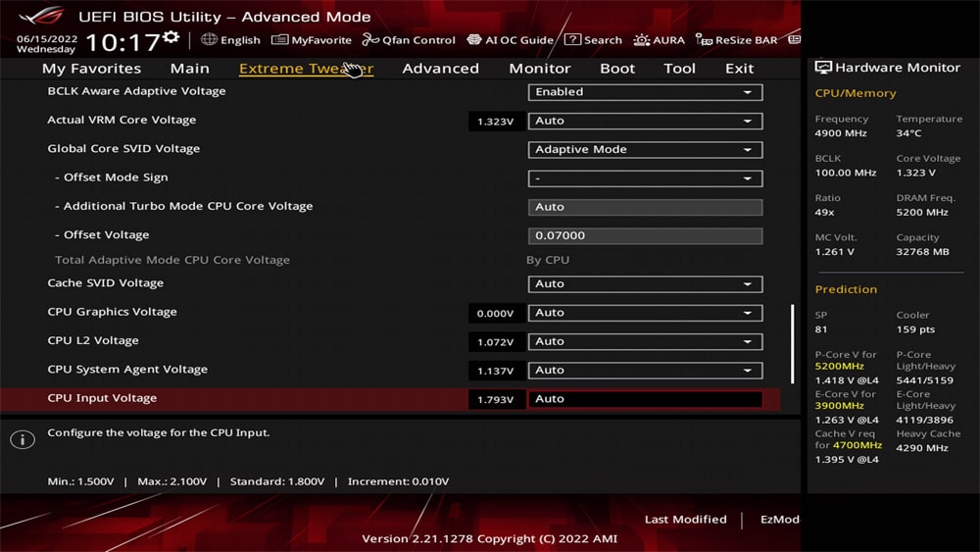
Task: Click the ROG logo icon
Action: [x=42, y=16]
